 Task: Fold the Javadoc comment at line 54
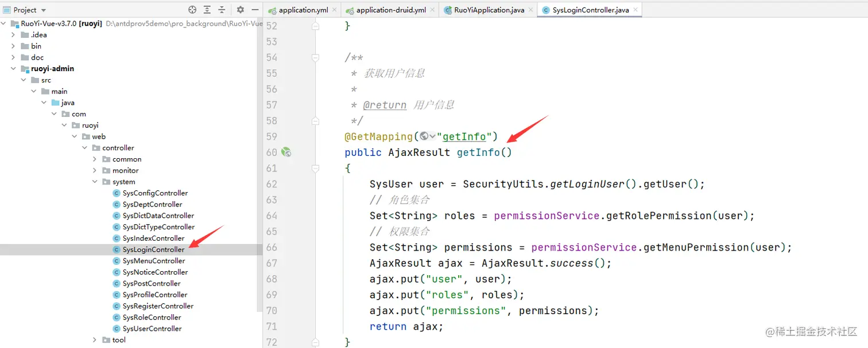(x=315, y=57)
